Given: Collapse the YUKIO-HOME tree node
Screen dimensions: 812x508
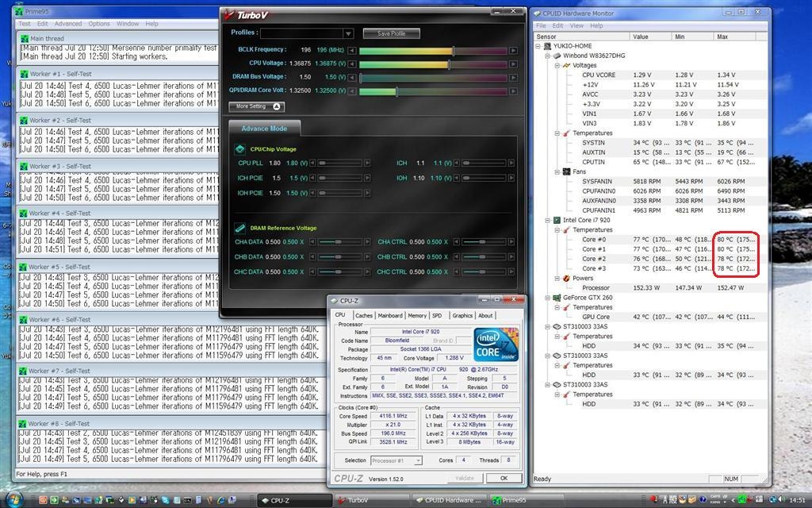Looking at the screenshot, I should (538, 45).
